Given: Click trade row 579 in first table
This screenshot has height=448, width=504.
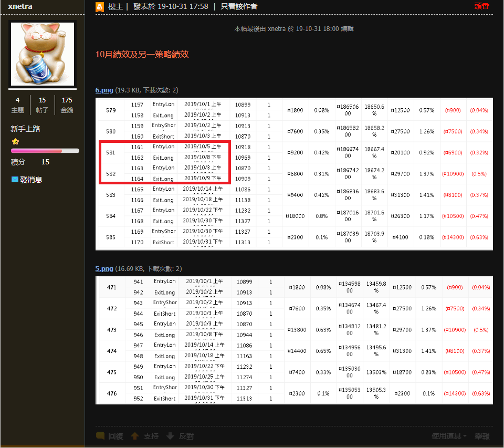Looking at the screenshot, I should point(294,110).
